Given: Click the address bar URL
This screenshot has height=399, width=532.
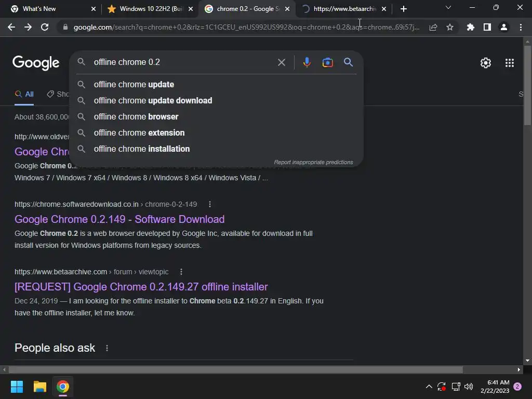Looking at the screenshot, I should coord(246,27).
